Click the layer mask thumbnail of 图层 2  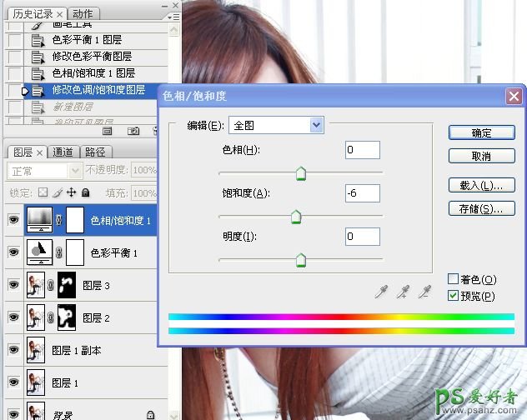[67, 317]
